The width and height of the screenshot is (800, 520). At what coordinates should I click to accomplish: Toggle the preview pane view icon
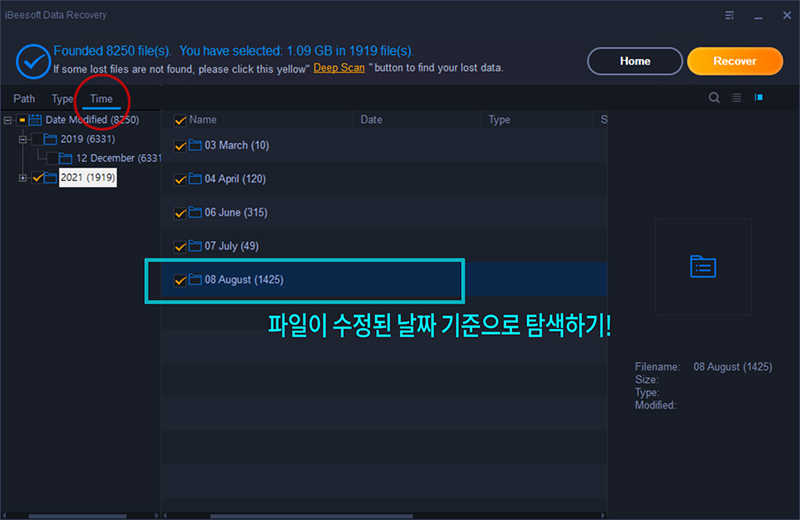pos(759,97)
